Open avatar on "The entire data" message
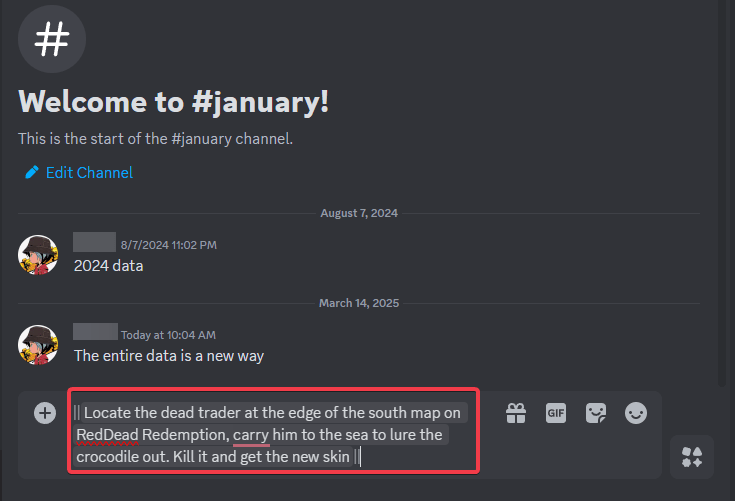735x501 pixels. (x=38, y=345)
